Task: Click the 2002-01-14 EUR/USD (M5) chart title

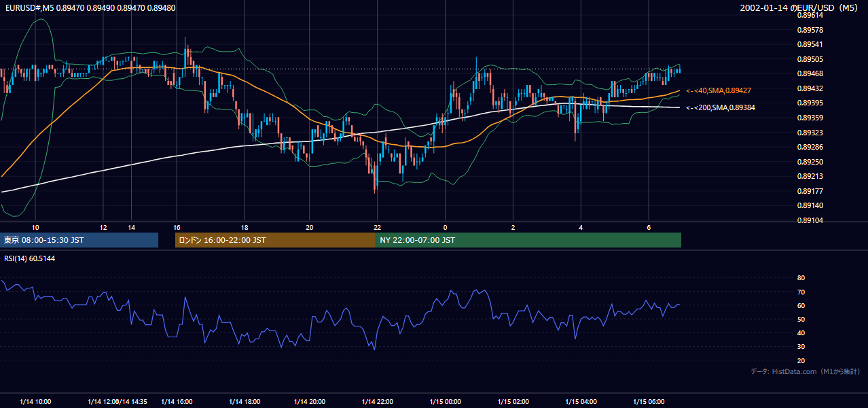Action: (x=800, y=8)
